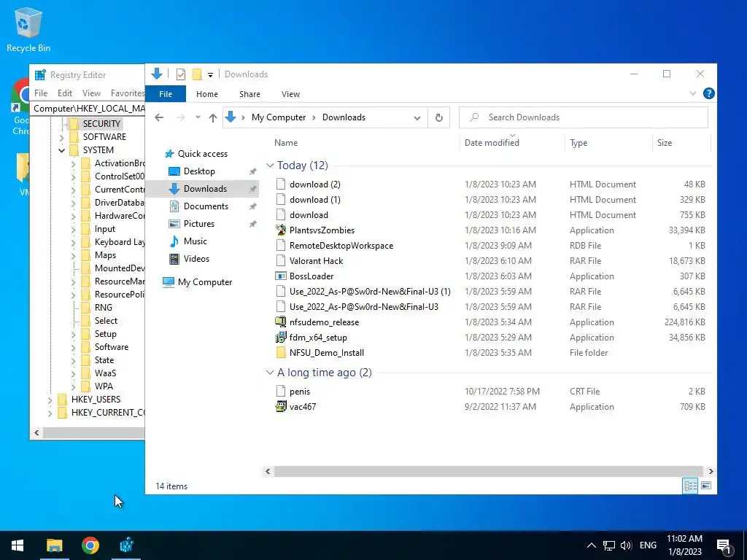Image resolution: width=747 pixels, height=560 pixels.
Task: Click the New folder icon in title bar
Action: click(197, 74)
